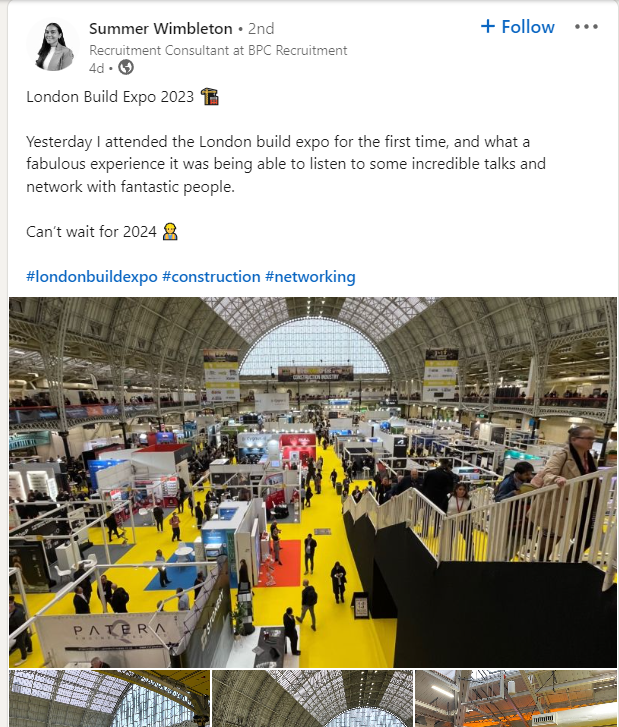Click the Recruitment Consultant at BPC Recruitment headline

point(218,50)
